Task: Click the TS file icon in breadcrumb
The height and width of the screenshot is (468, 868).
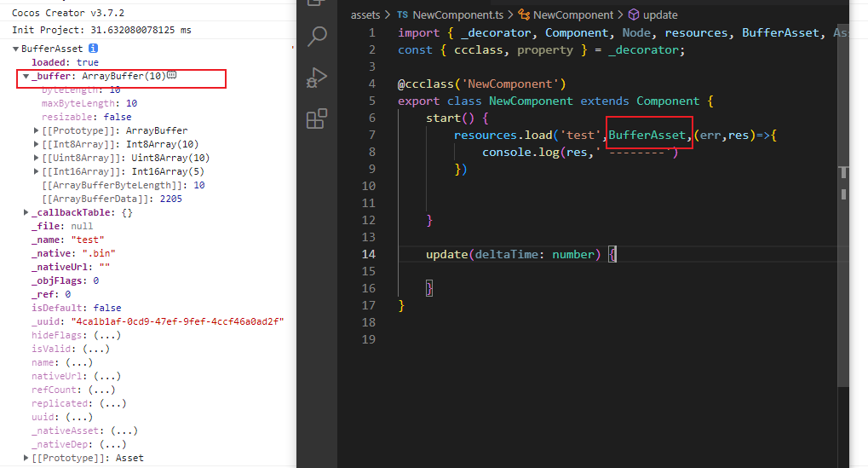Action: click(402, 15)
